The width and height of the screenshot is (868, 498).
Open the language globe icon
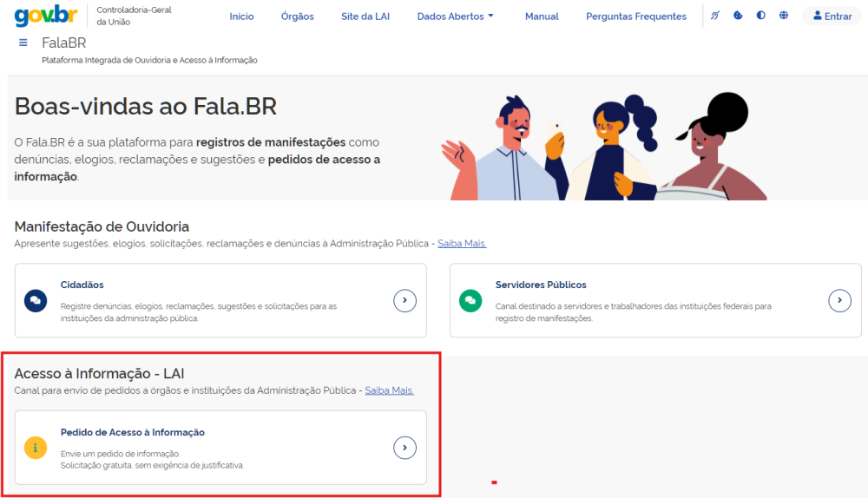tap(784, 16)
